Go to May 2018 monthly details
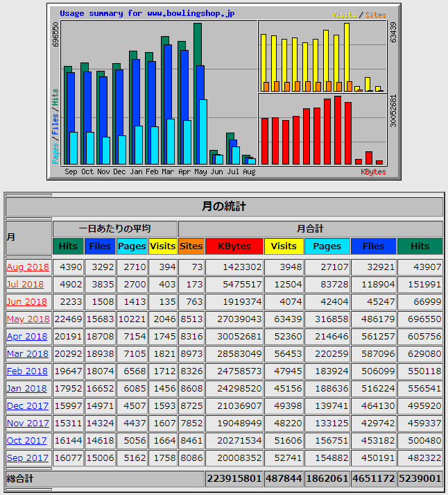Image resolution: width=448 pixels, height=495 pixels. tap(28, 319)
